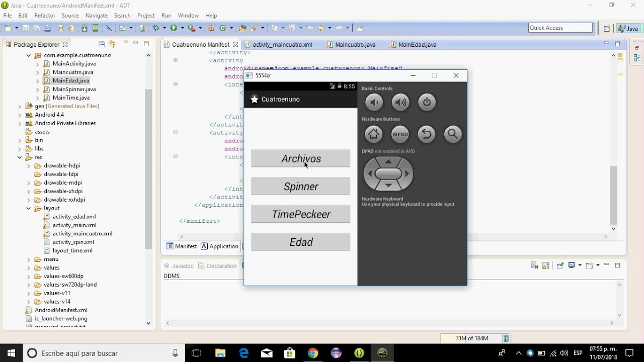Open File Explorer from the taskbar
Viewport: 644px width, 362px height.
(x=220, y=353)
